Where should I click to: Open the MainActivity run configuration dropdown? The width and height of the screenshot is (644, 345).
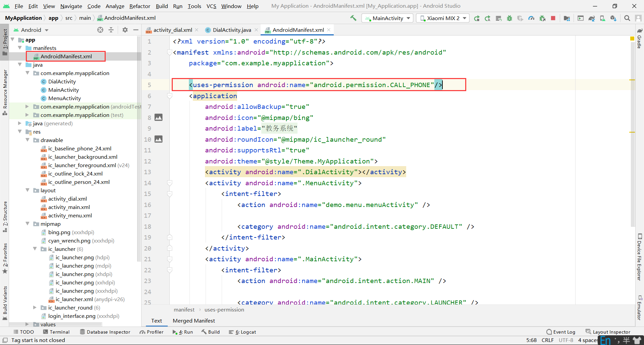point(386,18)
